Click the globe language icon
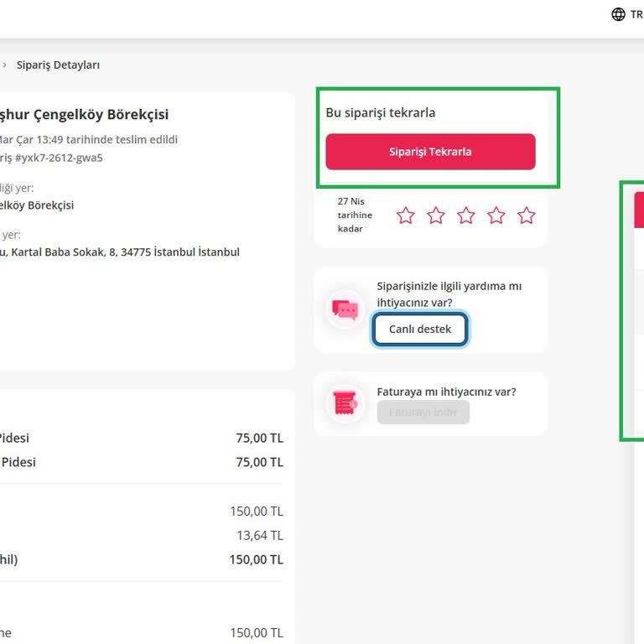The image size is (644, 644). click(x=619, y=14)
